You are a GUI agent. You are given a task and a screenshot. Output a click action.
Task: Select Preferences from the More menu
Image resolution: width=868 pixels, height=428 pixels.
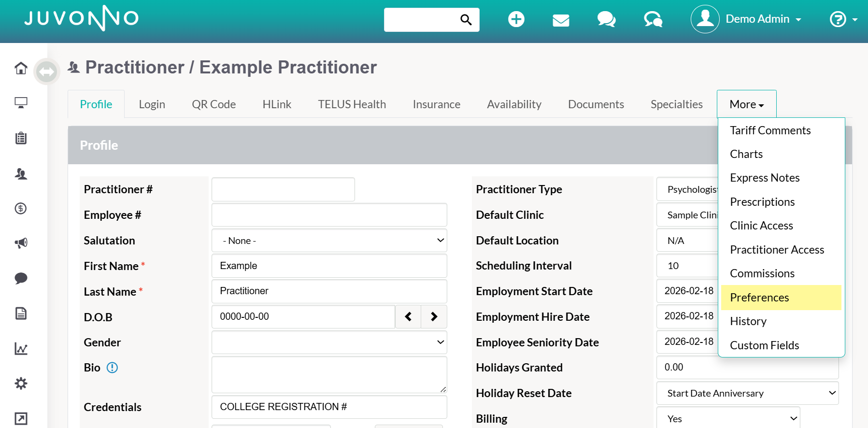[781, 298]
